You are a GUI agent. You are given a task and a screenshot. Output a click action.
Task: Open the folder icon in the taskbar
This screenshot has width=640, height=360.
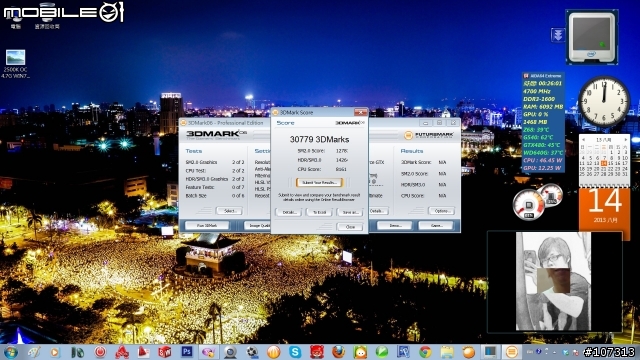[x=447, y=351]
